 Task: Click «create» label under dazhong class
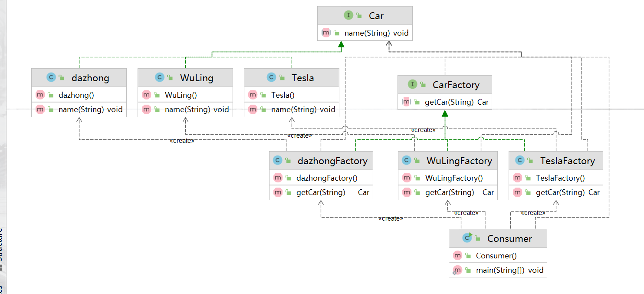pyautogui.click(x=182, y=141)
